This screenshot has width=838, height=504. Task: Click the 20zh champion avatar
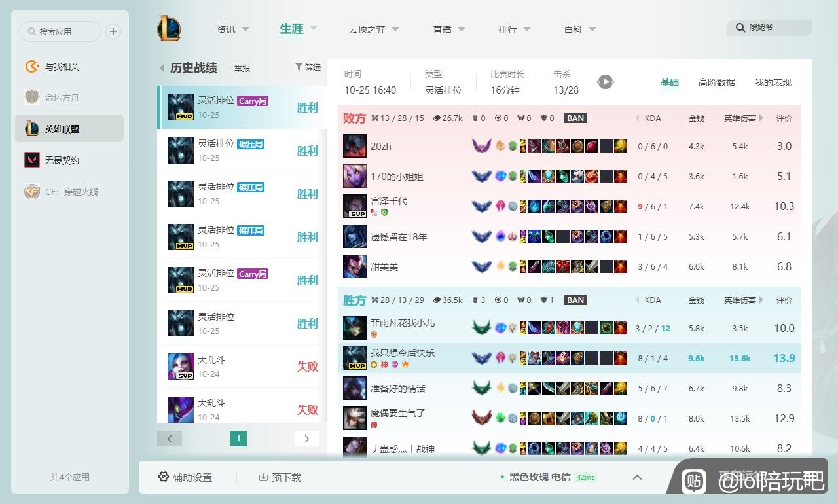coord(355,146)
